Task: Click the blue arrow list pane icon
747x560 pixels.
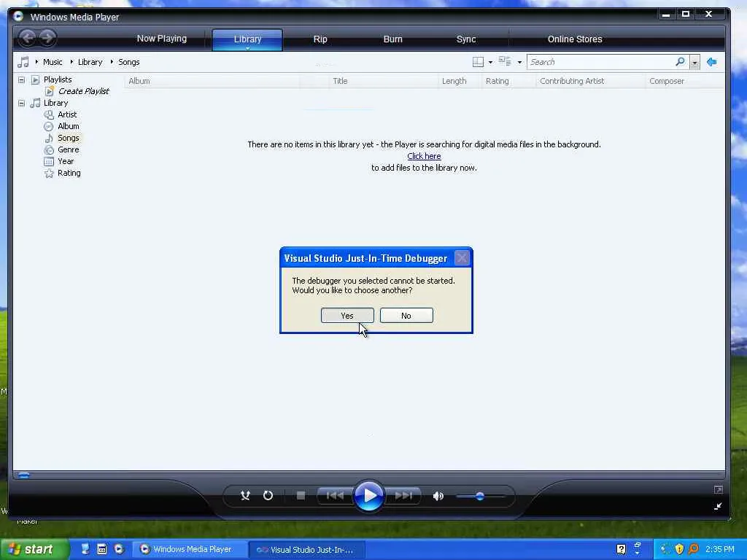Action: (712, 62)
